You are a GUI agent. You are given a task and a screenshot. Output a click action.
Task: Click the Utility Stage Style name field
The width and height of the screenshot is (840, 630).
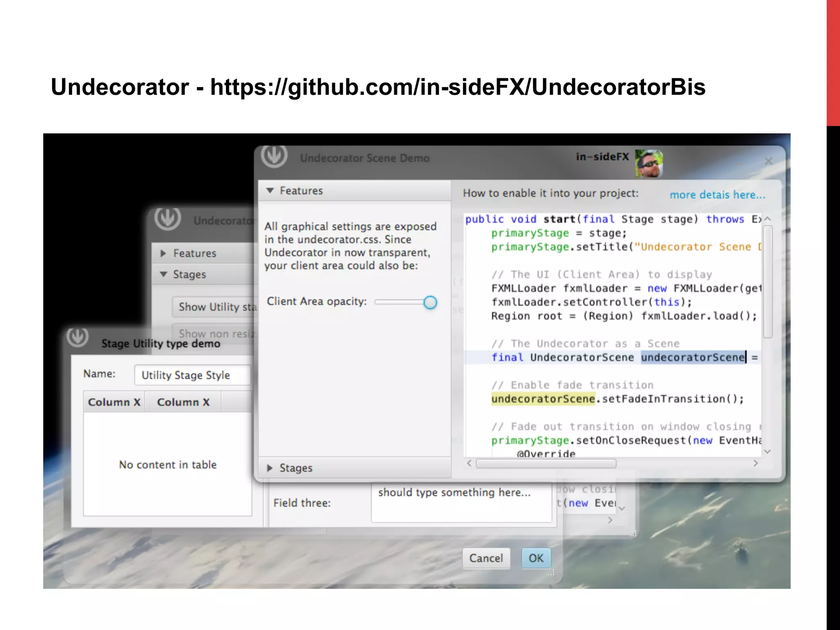pyautogui.click(x=192, y=375)
